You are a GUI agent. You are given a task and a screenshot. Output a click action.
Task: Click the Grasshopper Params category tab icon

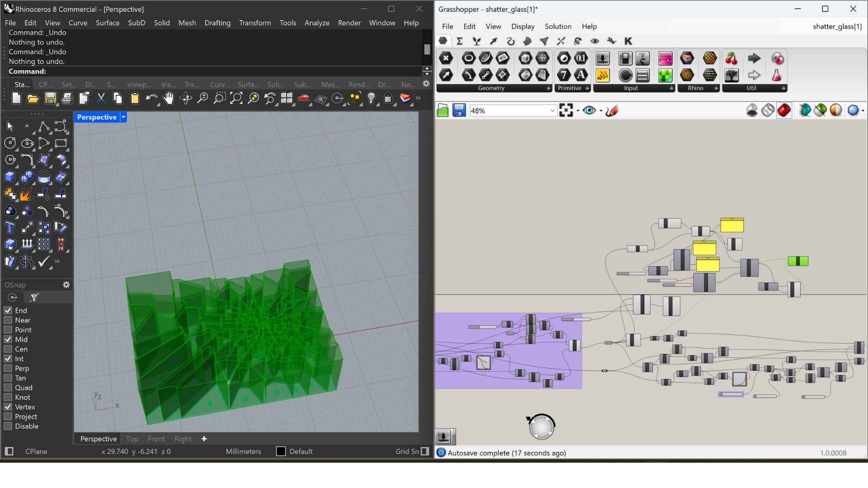[443, 41]
